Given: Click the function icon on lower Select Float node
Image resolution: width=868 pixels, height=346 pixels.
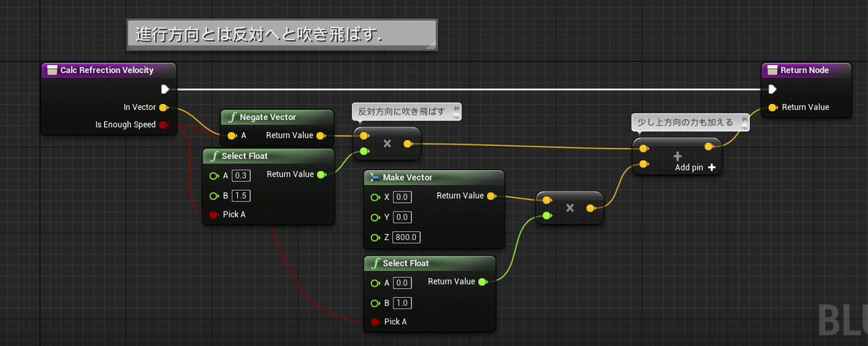Looking at the screenshot, I should [375, 263].
